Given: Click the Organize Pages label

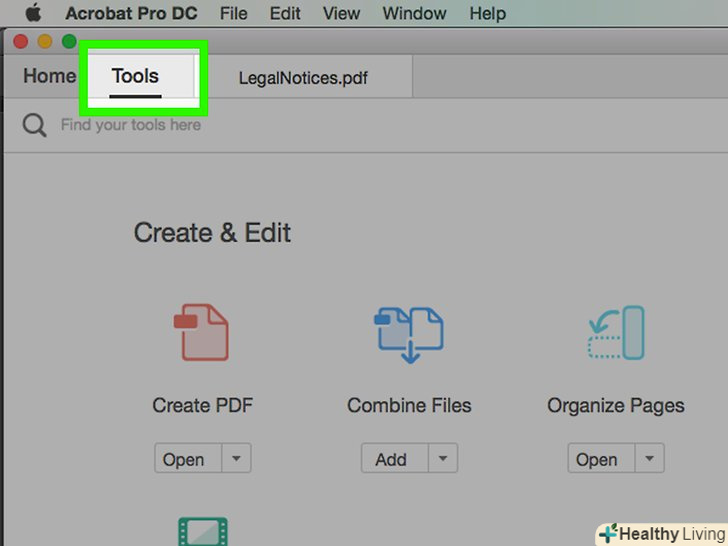Looking at the screenshot, I should coord(616,406).
